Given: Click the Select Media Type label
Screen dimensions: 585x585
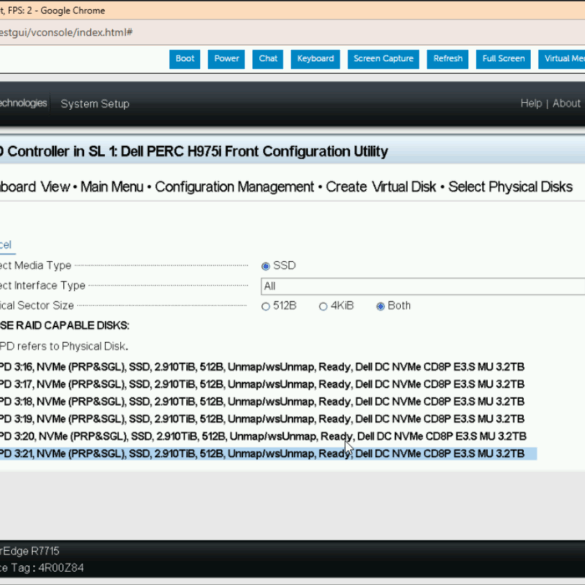Looking at the screenshot, I should [35, 266].
